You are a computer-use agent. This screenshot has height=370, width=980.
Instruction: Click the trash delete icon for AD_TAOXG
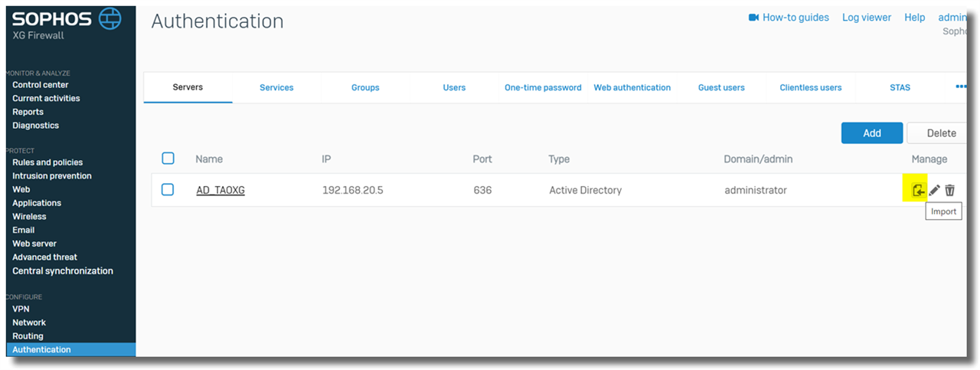[x=950, y=190]
